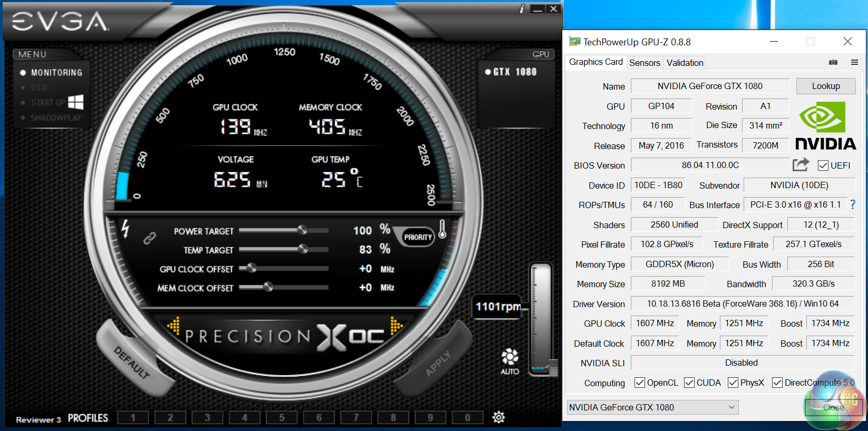Open the GPU-Z hamburger menu
868x431 pixels.
click(x=854, y=62)
